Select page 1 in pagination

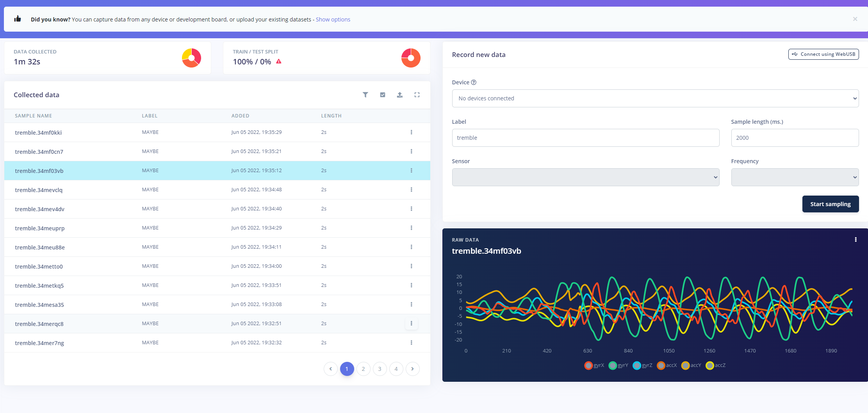(347, 369)
